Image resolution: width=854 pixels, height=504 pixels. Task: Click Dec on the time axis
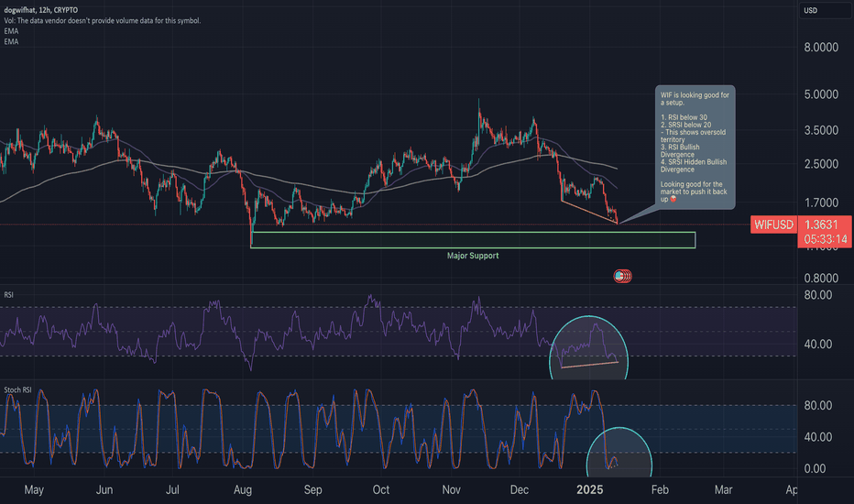pos(519,490)
